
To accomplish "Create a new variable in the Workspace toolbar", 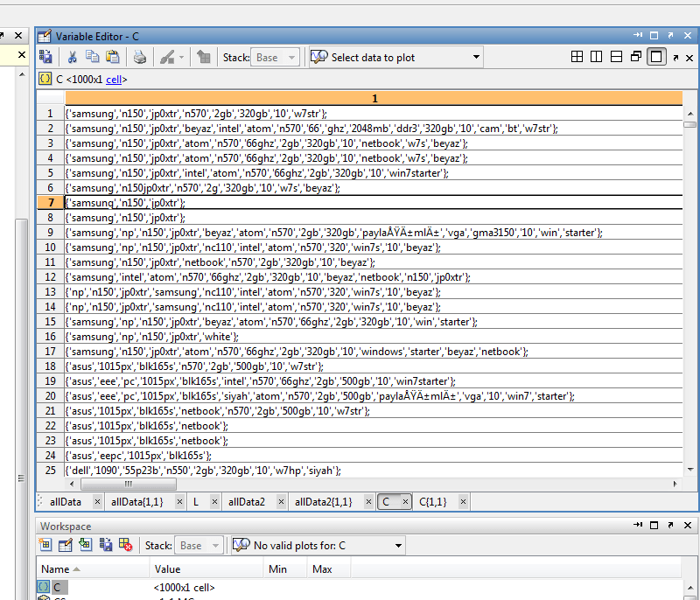I will pos(45,544).
